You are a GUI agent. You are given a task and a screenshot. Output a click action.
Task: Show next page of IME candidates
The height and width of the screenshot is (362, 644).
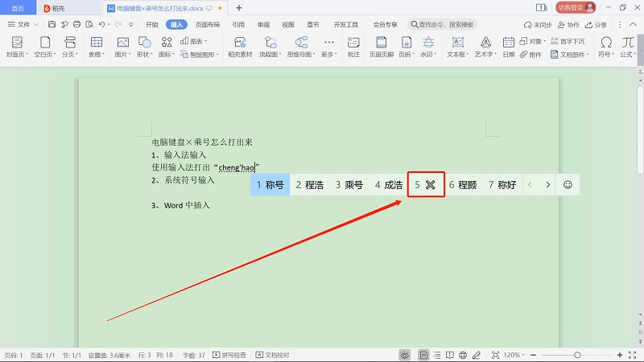pos(548,184)
